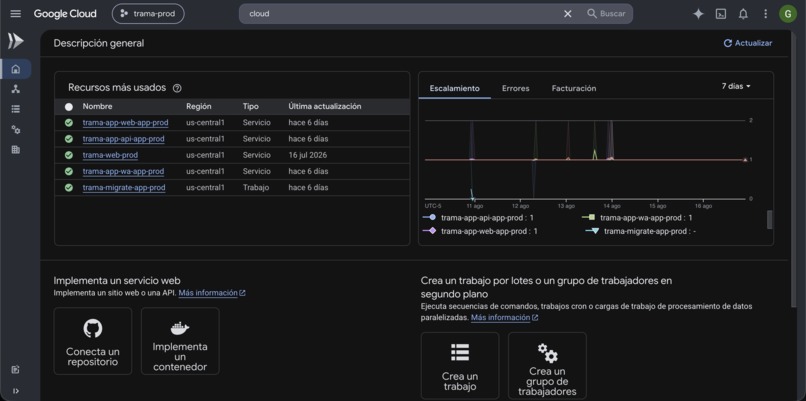Click the Google Cloud logo
The image size is (806, 401).
click(x=65, y=14)
